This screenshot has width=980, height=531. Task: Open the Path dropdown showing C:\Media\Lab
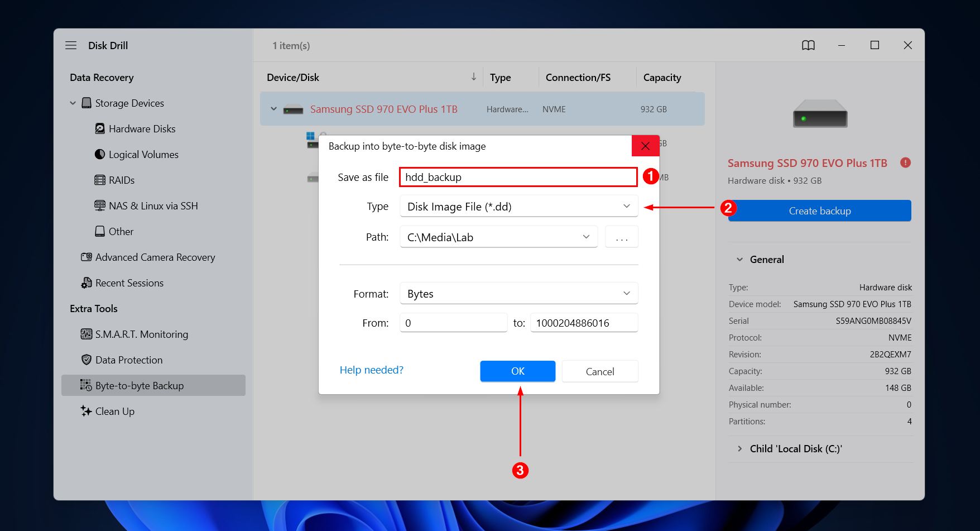498,237
